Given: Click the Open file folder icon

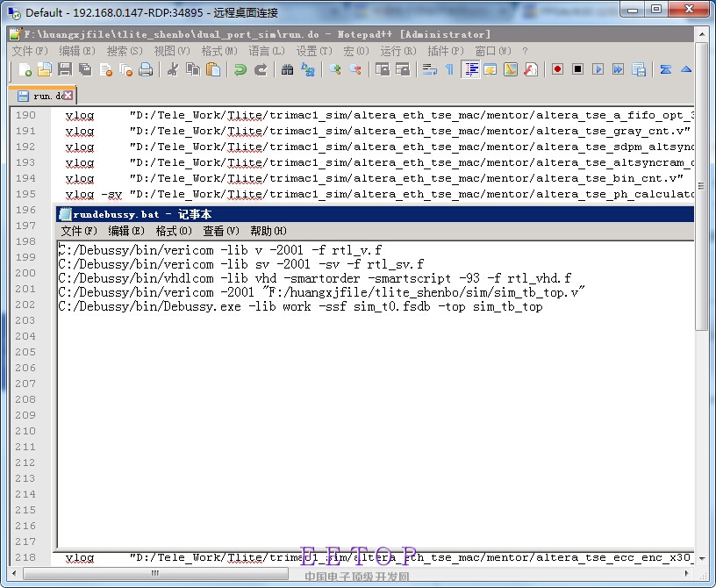Looking at the screenshot, I should tap(44, 69).
